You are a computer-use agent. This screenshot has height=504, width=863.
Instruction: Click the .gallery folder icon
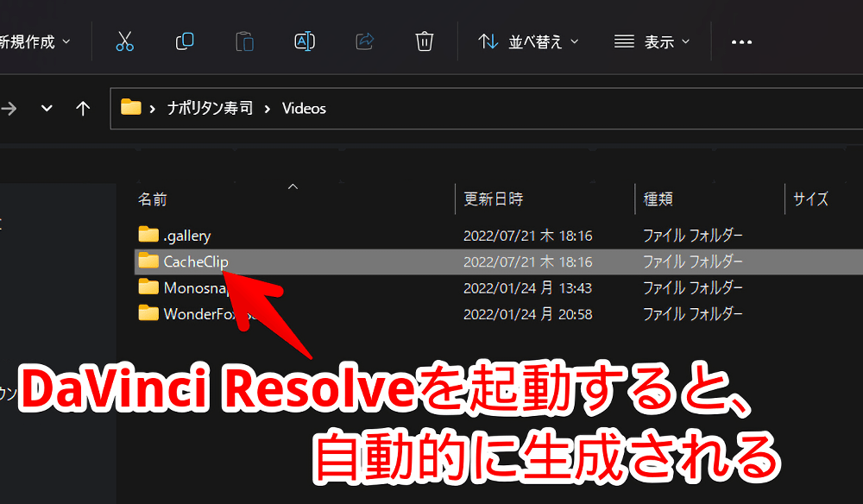pos(148,235)
